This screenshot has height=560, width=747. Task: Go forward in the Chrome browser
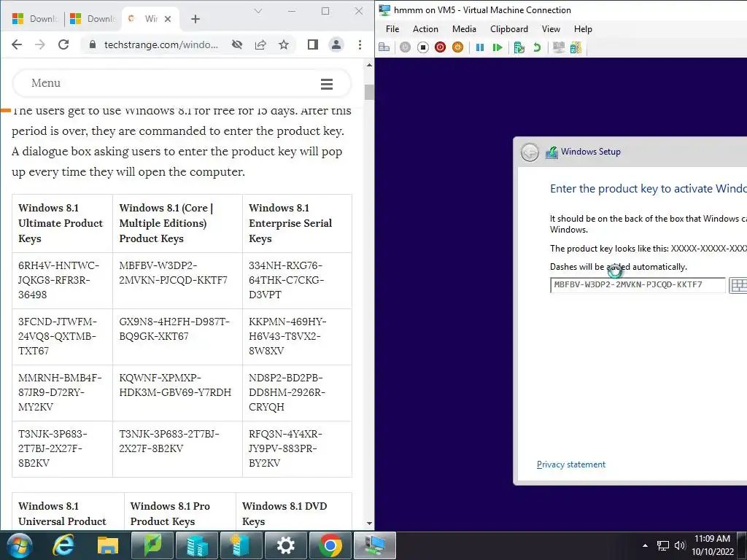[x=40, y=44]
